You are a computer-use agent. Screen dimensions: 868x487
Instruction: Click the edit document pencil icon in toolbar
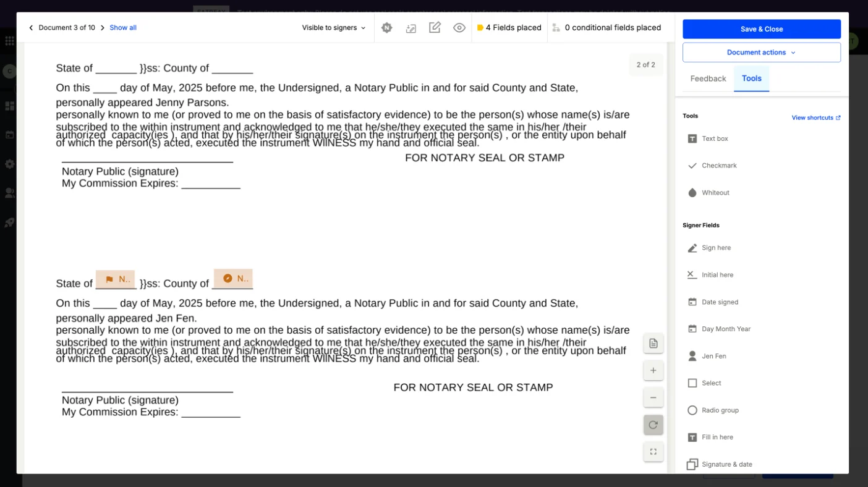435,28
